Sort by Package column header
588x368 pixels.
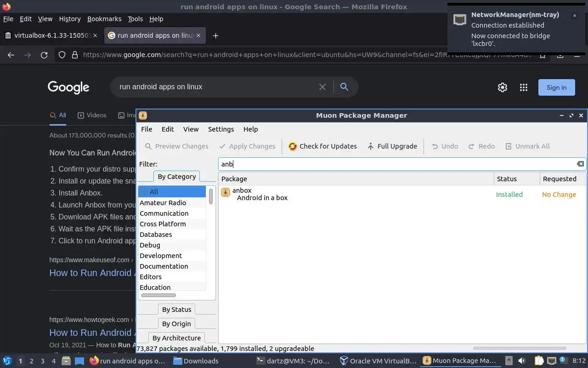pos(356,179)
